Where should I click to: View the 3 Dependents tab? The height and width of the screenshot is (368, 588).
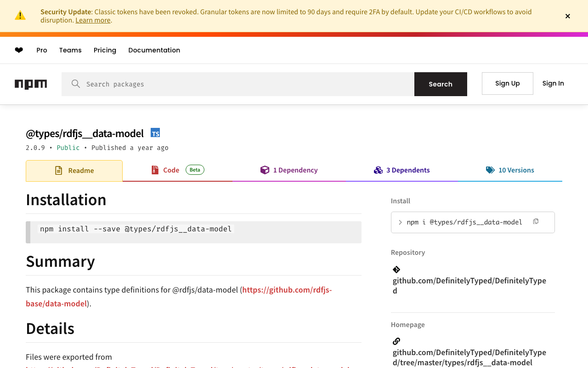coord(402,170)
